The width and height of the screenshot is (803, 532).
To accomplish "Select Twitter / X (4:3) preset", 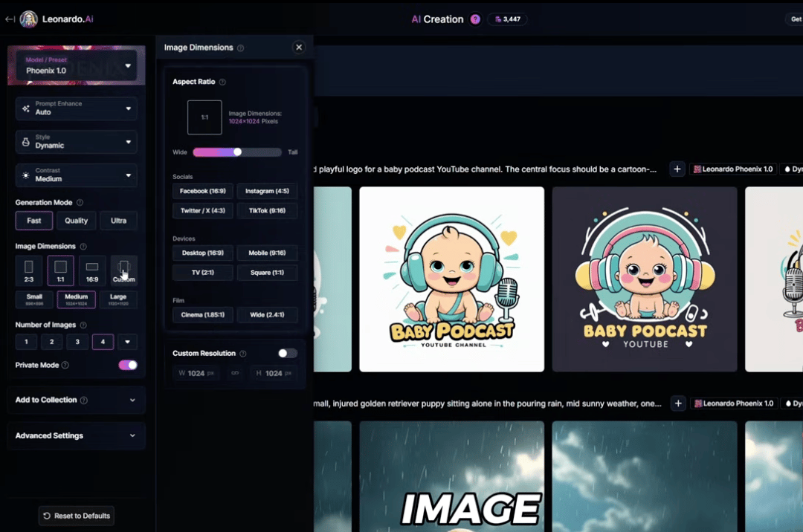I will [203, 210].
